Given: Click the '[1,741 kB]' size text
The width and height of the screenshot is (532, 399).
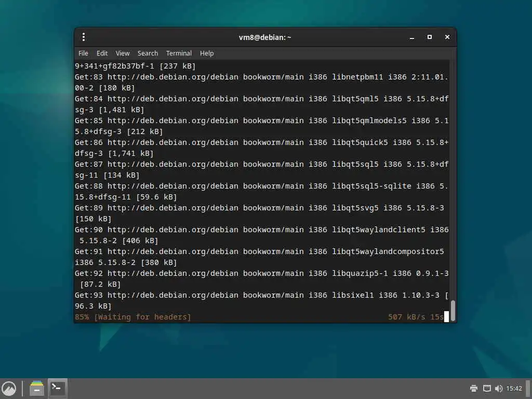Looking at the screenshot, I should point(130,153).
